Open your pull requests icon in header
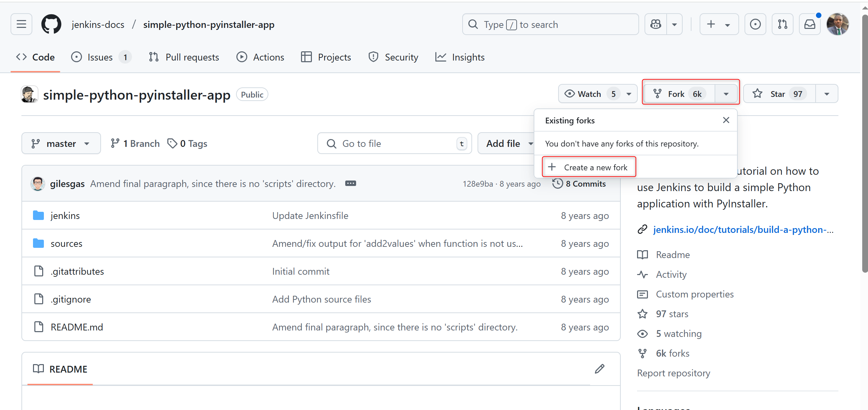Viewport: 868px width, 410px height. tap(782, 24)
